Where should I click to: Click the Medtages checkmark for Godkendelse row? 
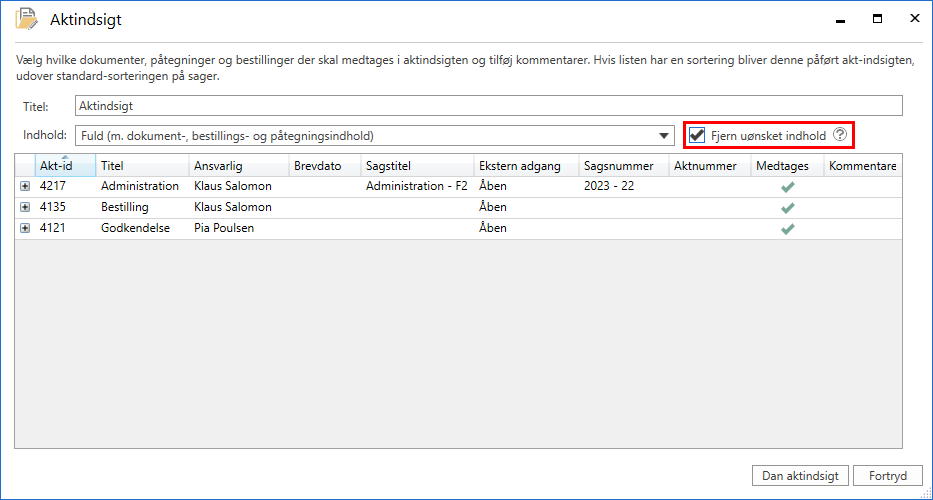pyautogui.click(x=787, y=229)
